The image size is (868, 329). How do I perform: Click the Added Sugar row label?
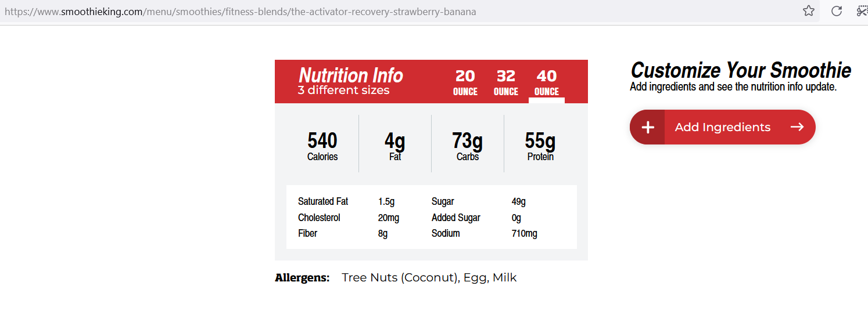[456, 218]
